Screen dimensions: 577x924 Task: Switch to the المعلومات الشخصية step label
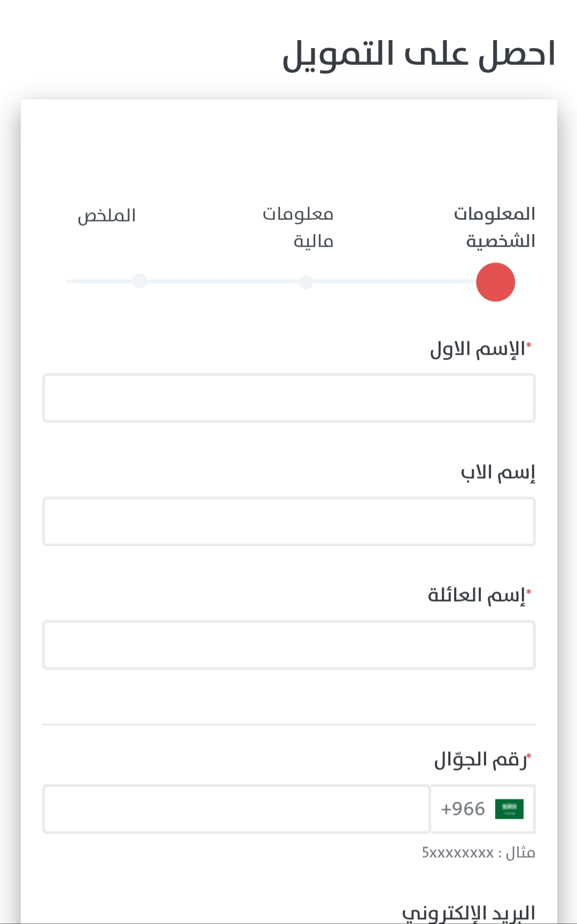pyautogui.click(x=495, y=227)
